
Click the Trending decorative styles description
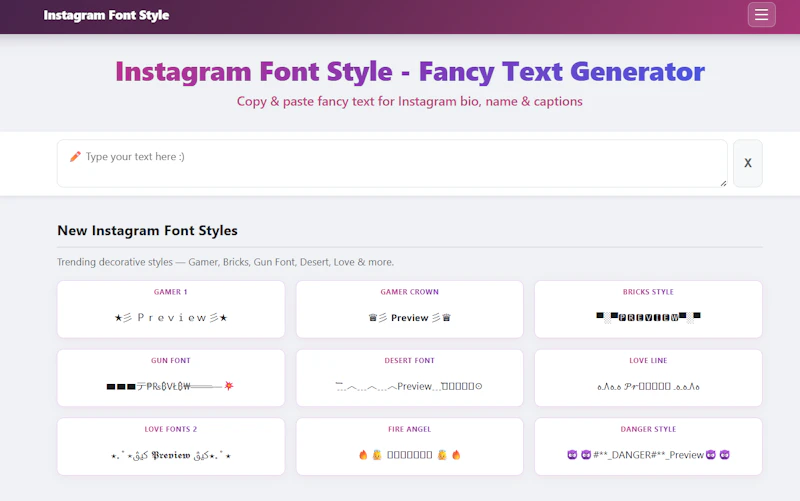[226, 262]
